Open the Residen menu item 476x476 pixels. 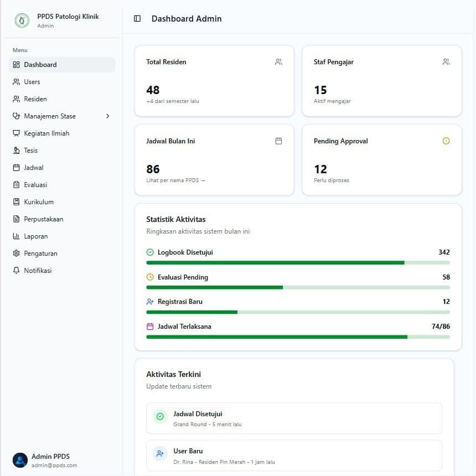pyautogui.click(x=62, y=99)
